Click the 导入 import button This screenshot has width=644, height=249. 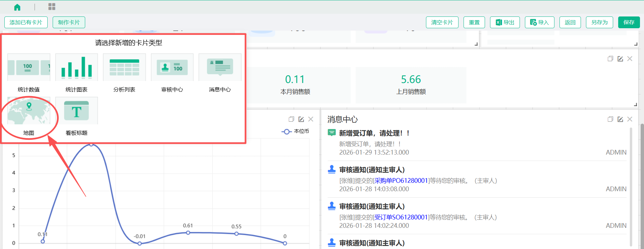click(x=539, y=23)
